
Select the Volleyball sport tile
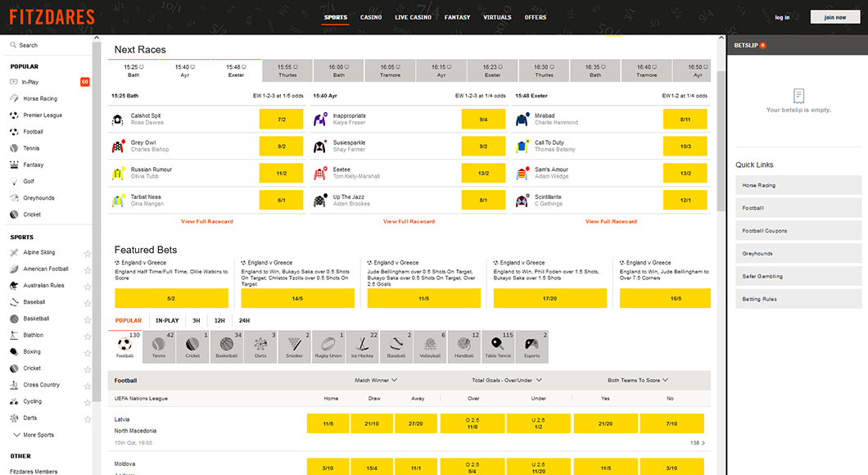(x=430, y=346)
